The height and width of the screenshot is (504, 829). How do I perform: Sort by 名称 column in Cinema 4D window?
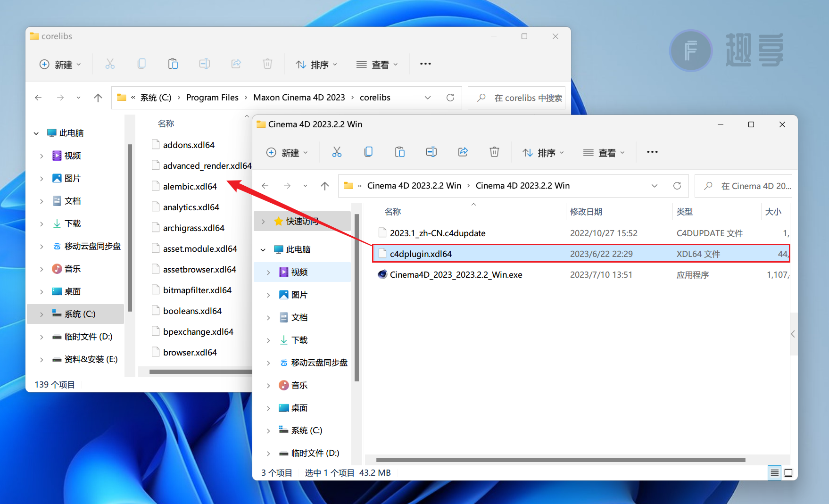pos(393,212)
